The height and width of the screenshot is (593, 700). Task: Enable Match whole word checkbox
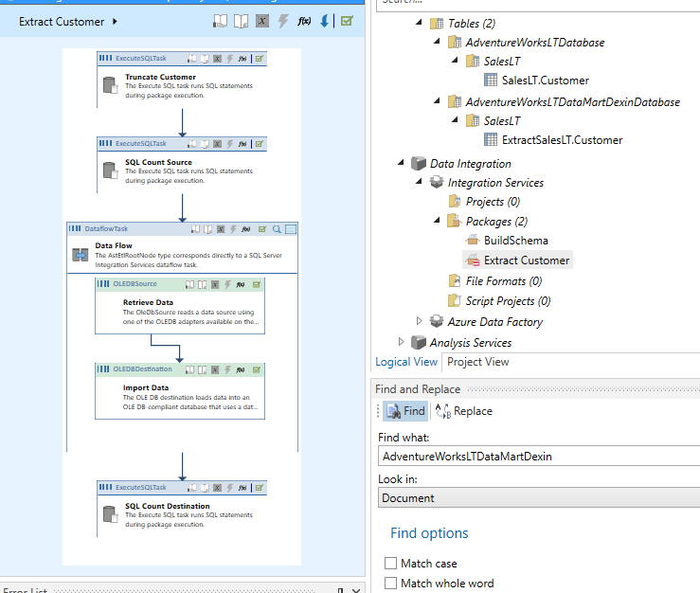coord(390,583)
